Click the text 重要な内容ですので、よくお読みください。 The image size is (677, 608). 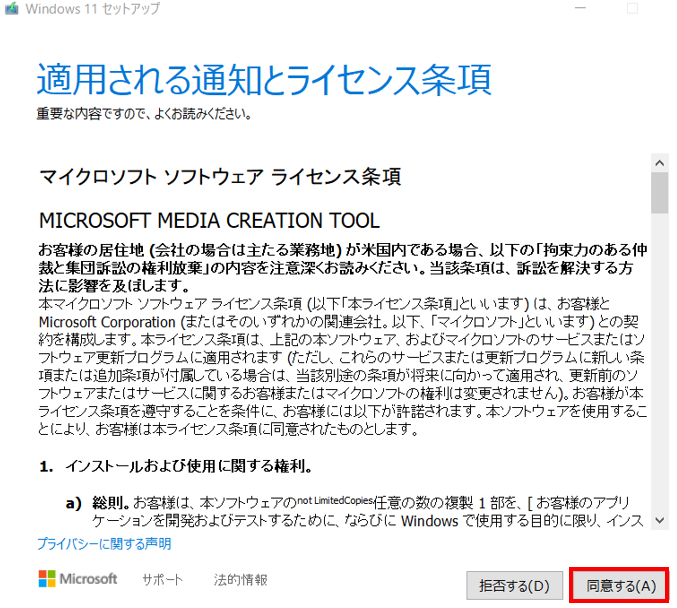click(144, 114)
